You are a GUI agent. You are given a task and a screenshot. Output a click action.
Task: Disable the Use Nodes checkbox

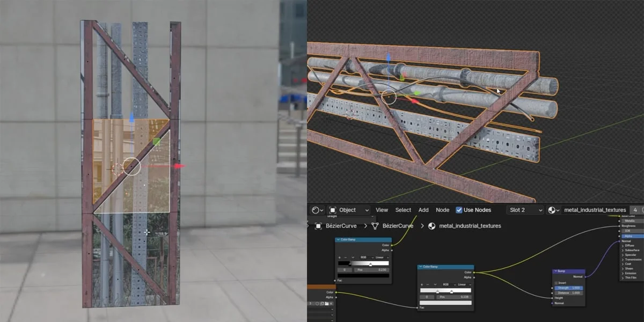coord(459,210)
